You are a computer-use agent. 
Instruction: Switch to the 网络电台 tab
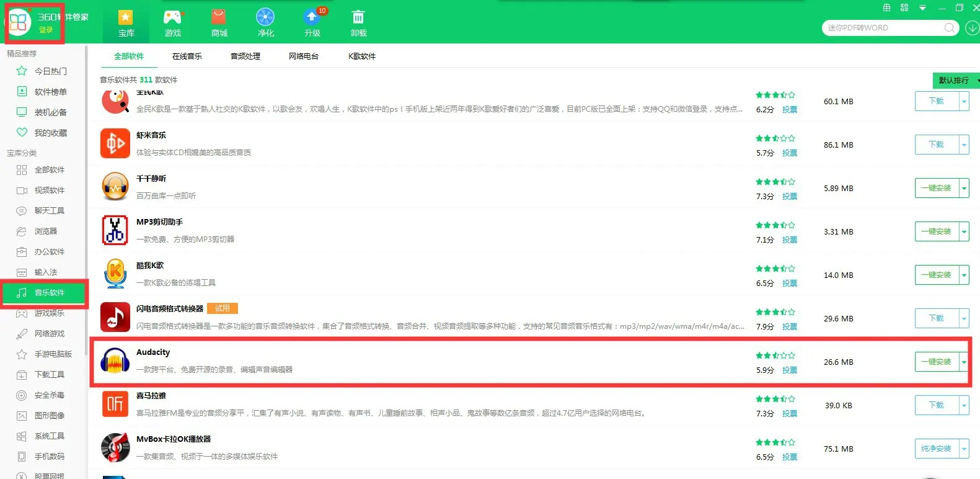tap(304, 56)
